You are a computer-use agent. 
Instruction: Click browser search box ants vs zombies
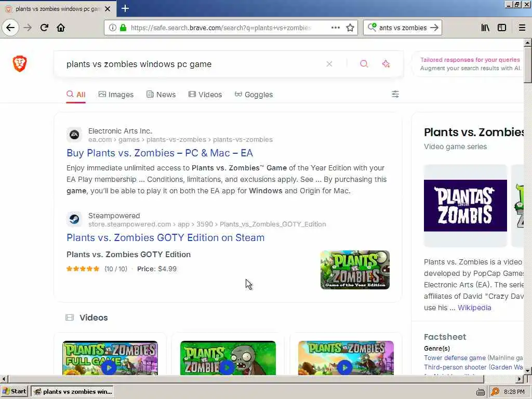tap(403, 28)
